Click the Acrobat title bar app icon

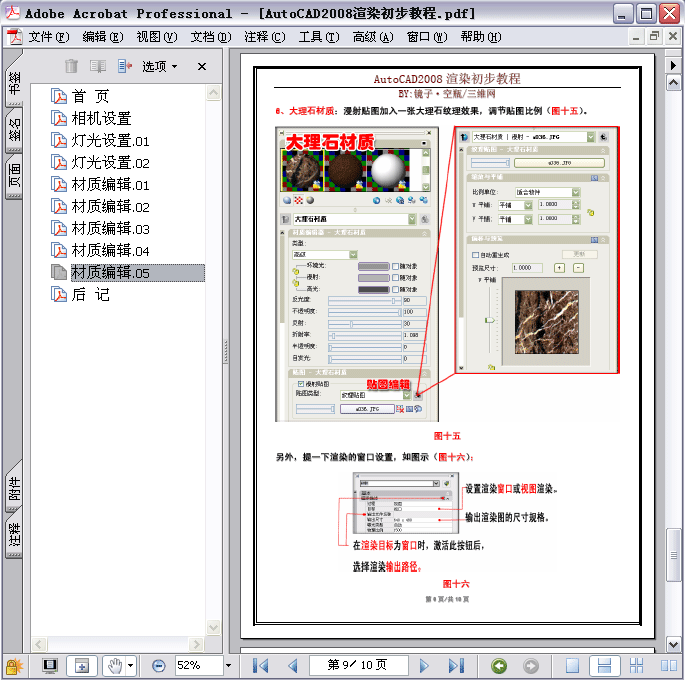tap(12, 13)
